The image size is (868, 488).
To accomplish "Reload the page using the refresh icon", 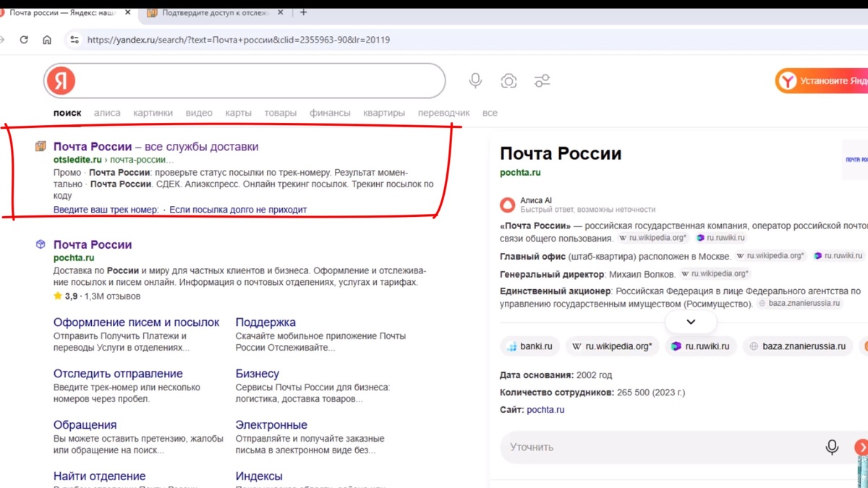I will coord(24,40).
